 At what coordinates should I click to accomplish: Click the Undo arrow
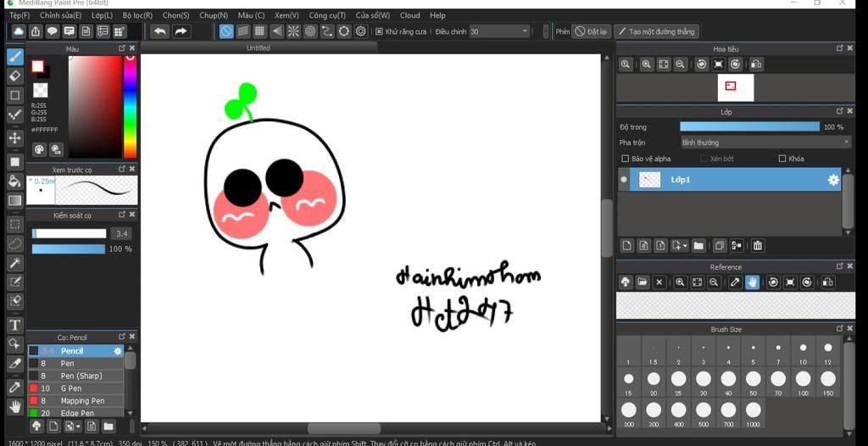[x=160, y=31]
